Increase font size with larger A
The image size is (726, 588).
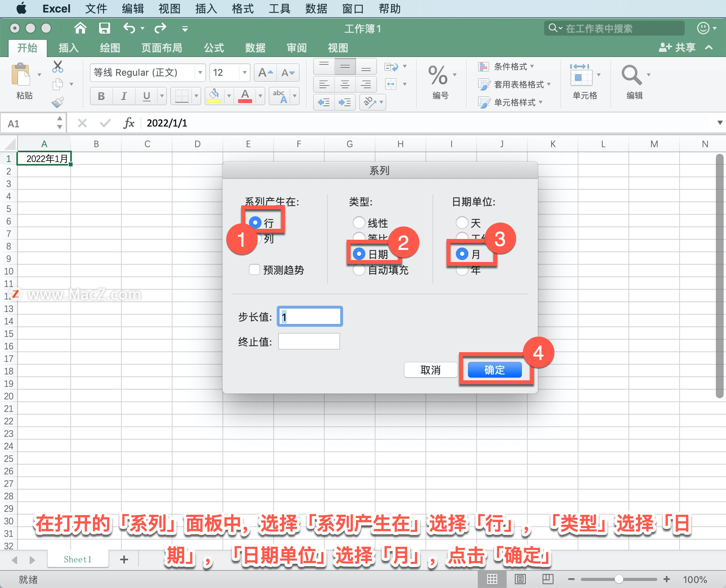pos(265,73)
